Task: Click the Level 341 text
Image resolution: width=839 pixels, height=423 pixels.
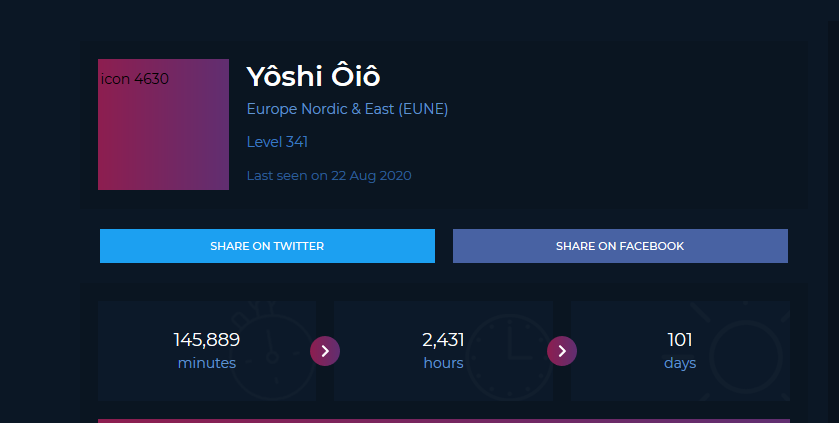Action: (277, 142)
